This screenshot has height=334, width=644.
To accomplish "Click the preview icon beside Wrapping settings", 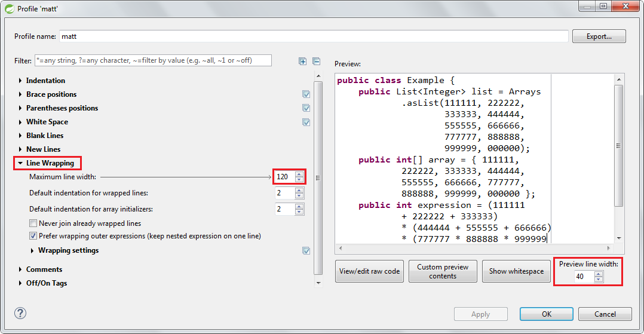I will [306, 251].
